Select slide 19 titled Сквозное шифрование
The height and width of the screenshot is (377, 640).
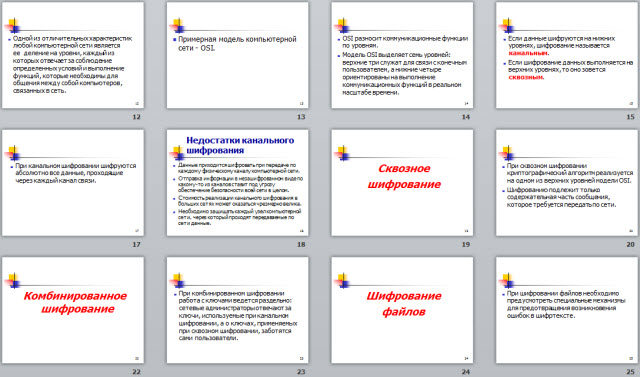coord(402,183)
